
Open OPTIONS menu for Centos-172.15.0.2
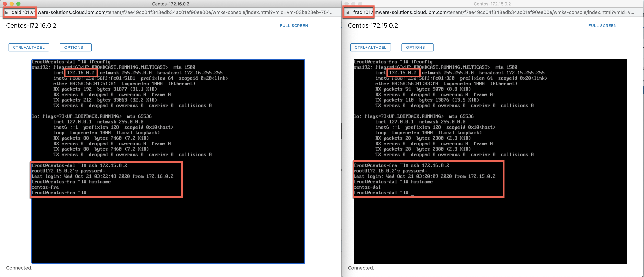[417, 48]
